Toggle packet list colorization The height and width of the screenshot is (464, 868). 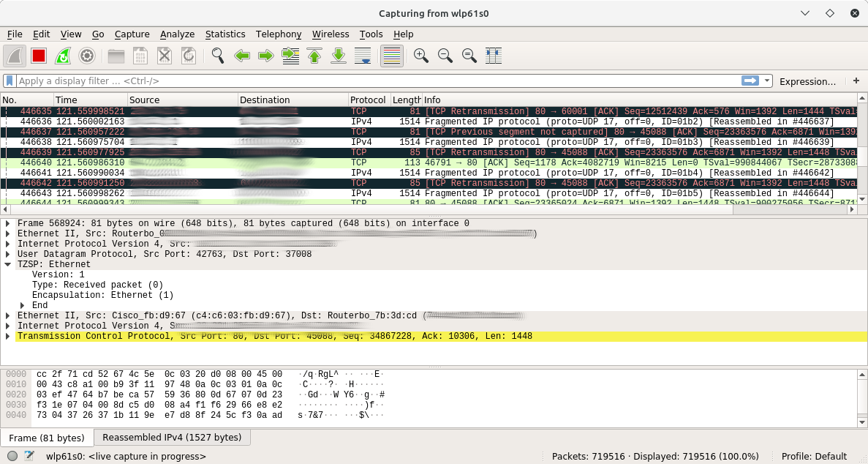click(392, 56)
